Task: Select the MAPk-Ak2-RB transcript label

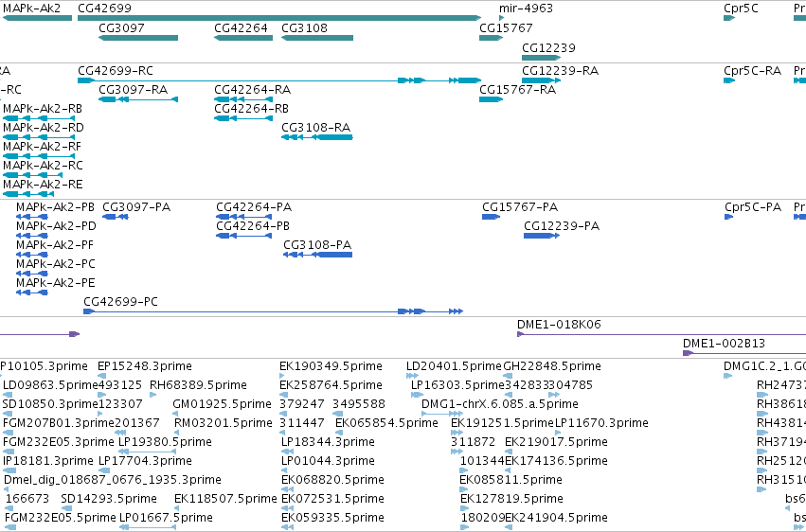Action: (43, 109)
